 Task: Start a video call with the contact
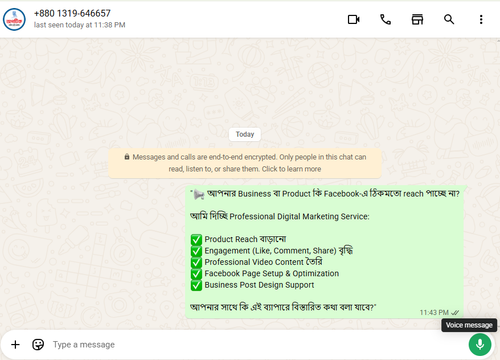pyautogui.click(x=353, y=19)
